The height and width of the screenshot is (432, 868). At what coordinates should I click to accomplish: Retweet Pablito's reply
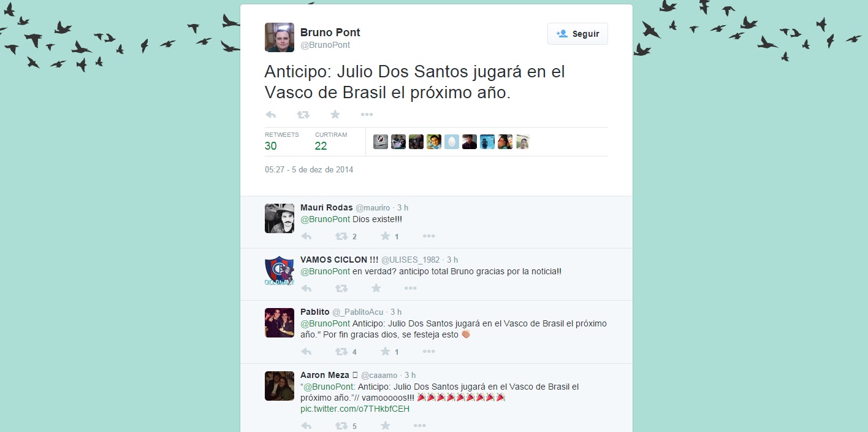(346, 352)
